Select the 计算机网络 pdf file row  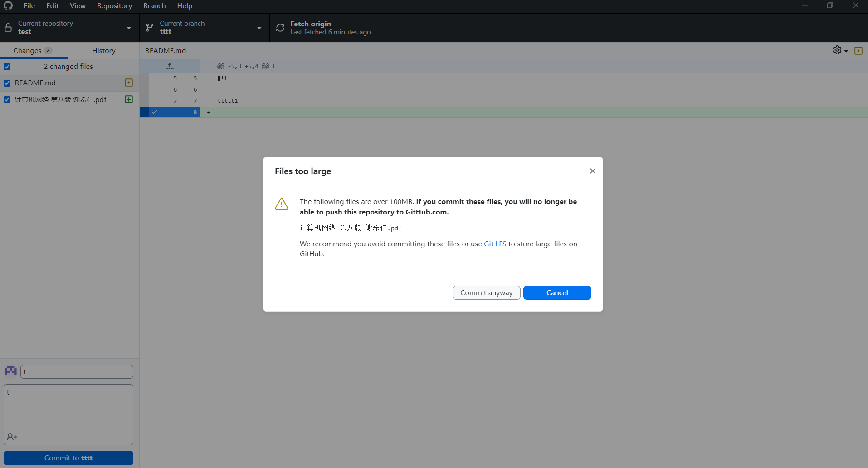click(x=69, y=99)
